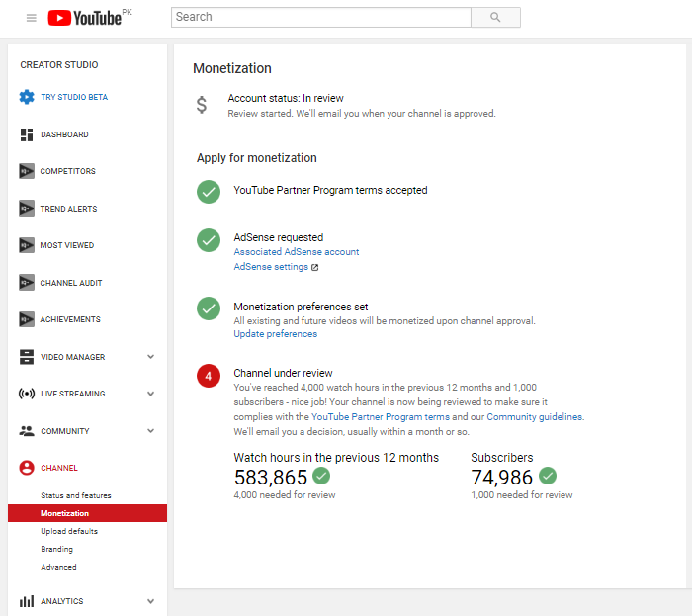Click the Live Streaming broadcast icon
Viewport: 692px width, 616px height.
(27, 394)
